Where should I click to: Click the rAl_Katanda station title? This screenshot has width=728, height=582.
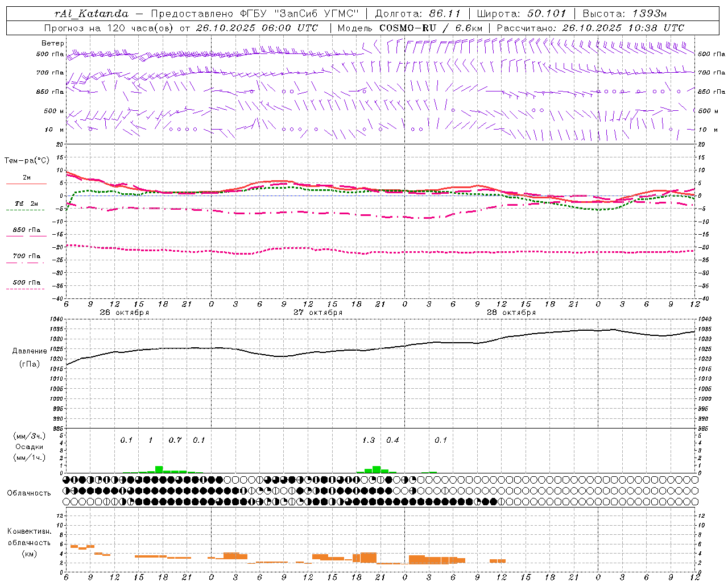pyautogui.click(x=92, y=13)
